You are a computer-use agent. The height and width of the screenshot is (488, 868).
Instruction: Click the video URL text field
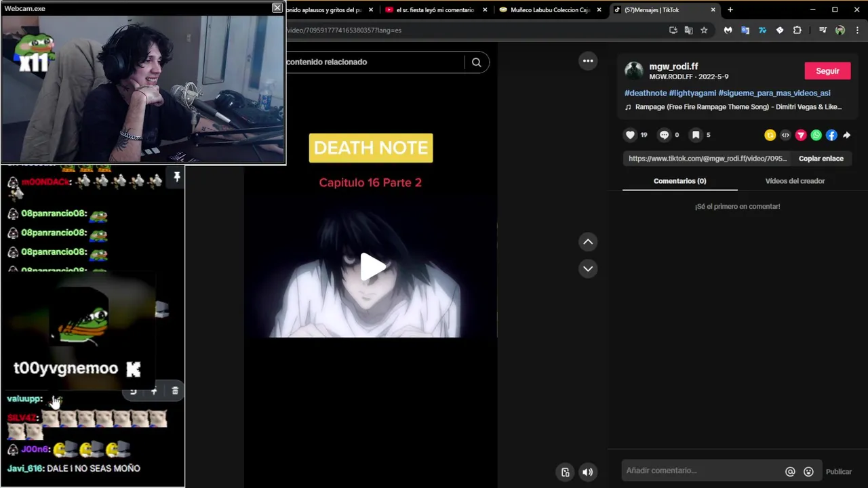coord(707,159)
